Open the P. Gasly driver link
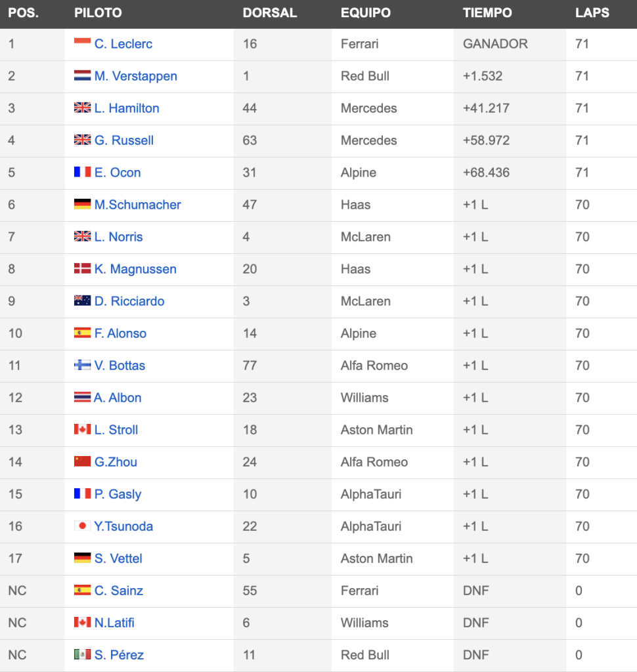Screen dimensions: 637x672 tap(118, 494)
